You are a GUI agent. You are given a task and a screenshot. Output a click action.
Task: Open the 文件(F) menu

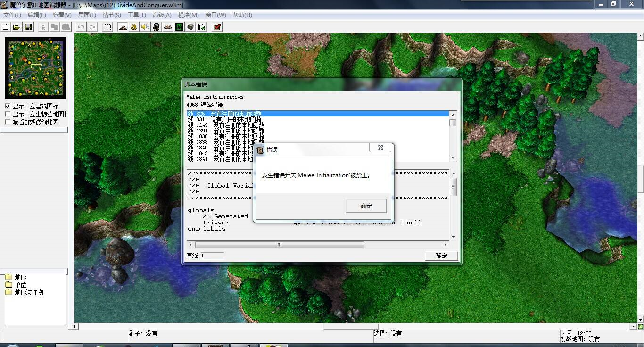[x=12, y=15]
